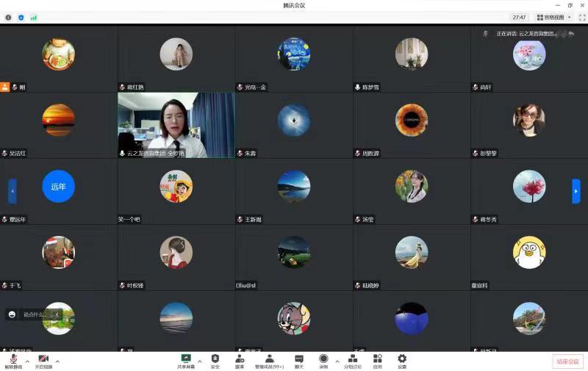Toggle camera with Start Video (开启视频) button
Viewport: 588px width, 371px height.
pos(43,360)
